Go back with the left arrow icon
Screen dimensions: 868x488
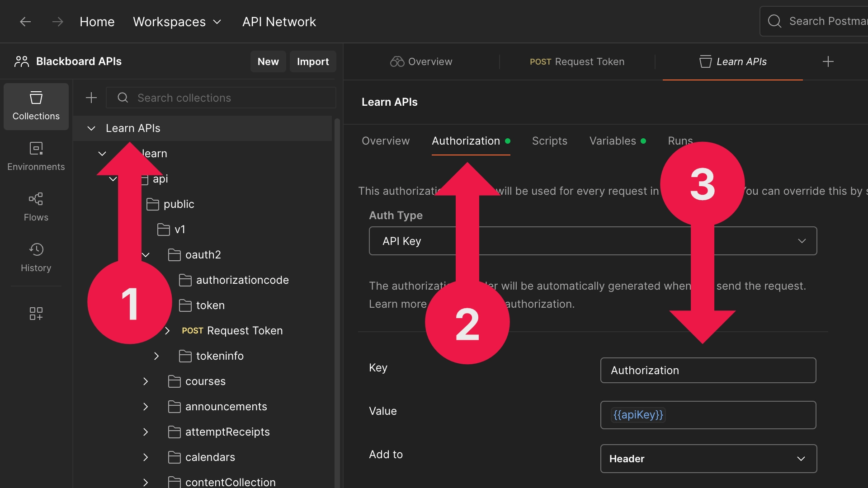(x=25, y=22)
